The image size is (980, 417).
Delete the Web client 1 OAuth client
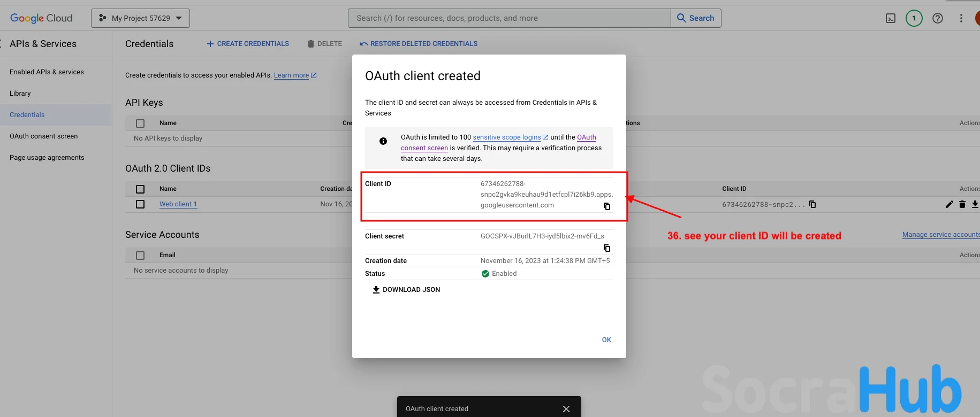pyautogui.click(x=962, y=204)
